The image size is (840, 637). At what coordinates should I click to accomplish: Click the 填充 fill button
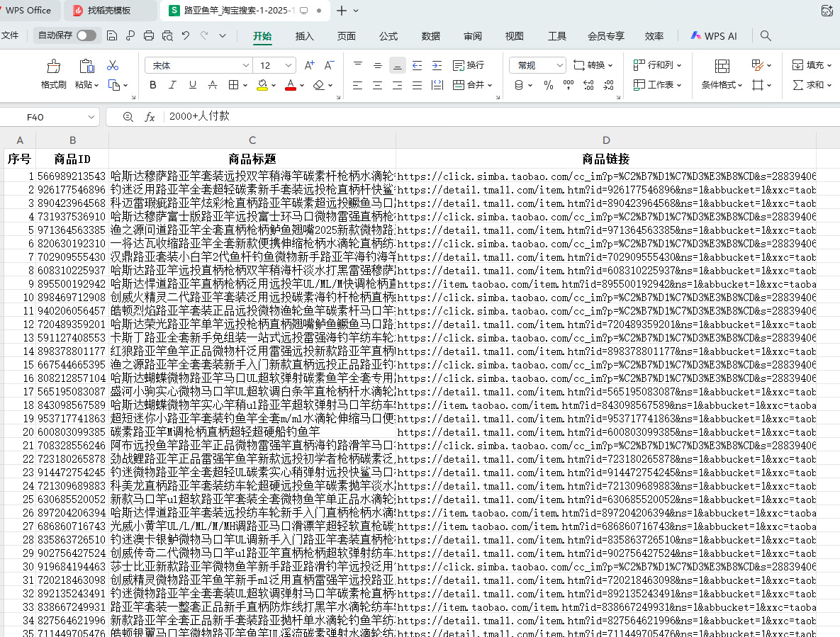[812, 65]
